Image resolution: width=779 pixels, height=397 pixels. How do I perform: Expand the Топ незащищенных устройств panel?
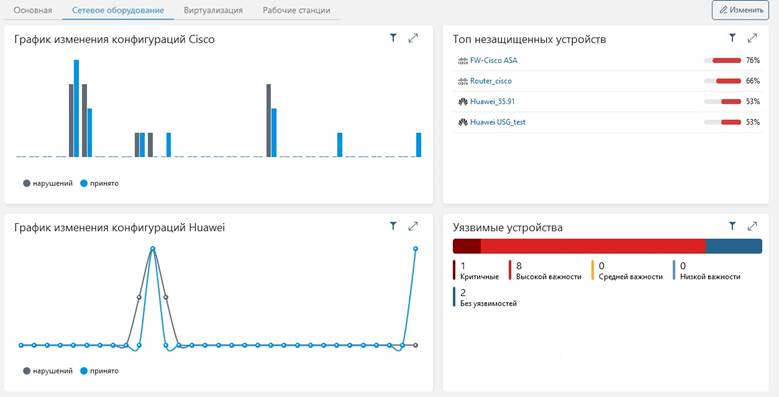click(x=752, y=38)
